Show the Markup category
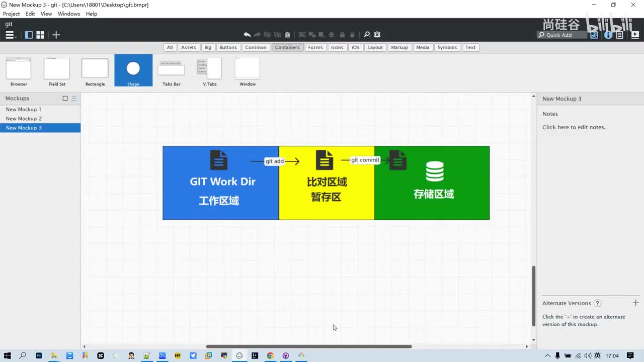Screen dimensions: 644x362 point(399,47)
